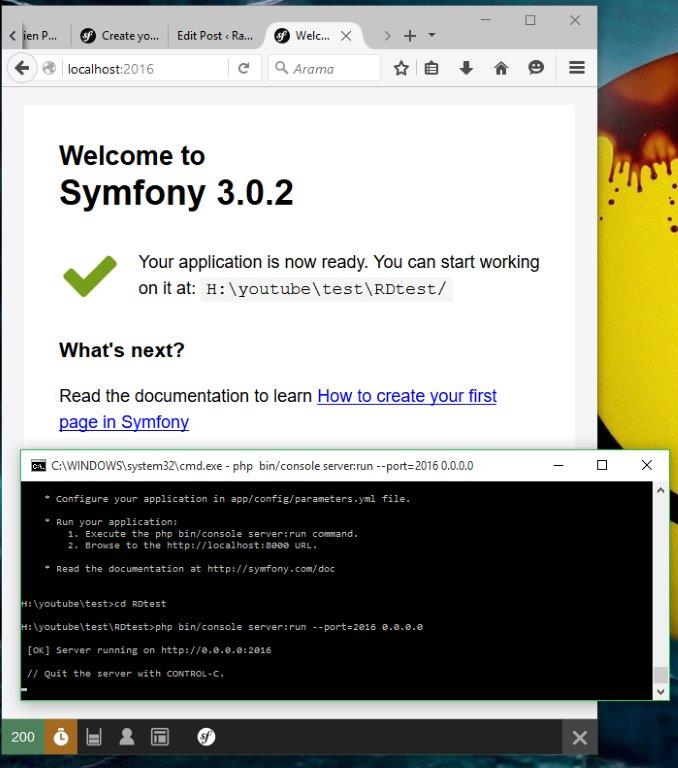This screenshot has width=678, height=768.
Task: Click the search magnifier icon
Action: 281,68
